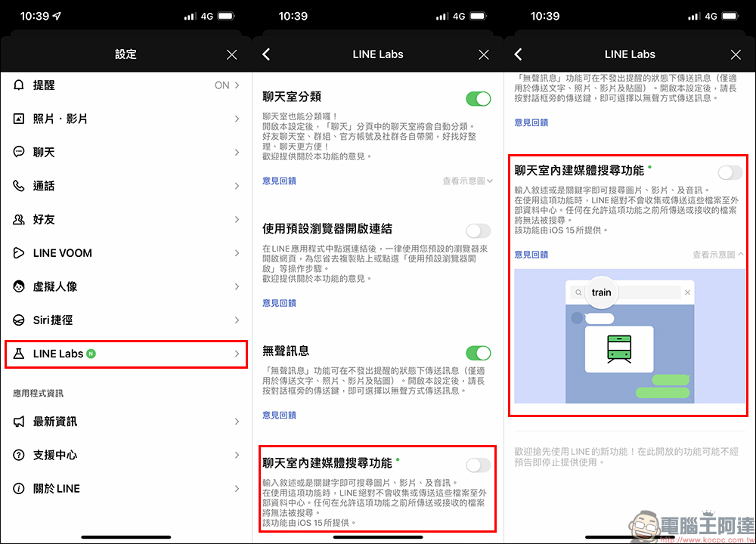Tap the bell icon beside 提醒
This screenshot has width=756, height=544.
point(19,85)
